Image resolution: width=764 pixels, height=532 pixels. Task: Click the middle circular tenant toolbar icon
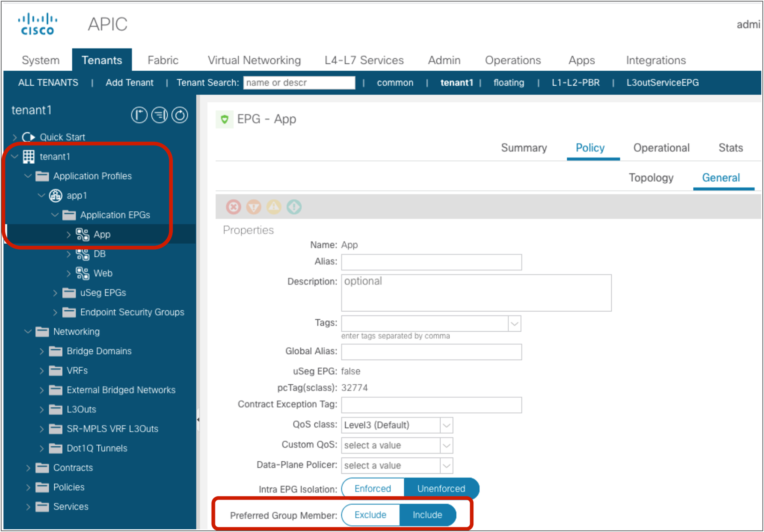160,115
